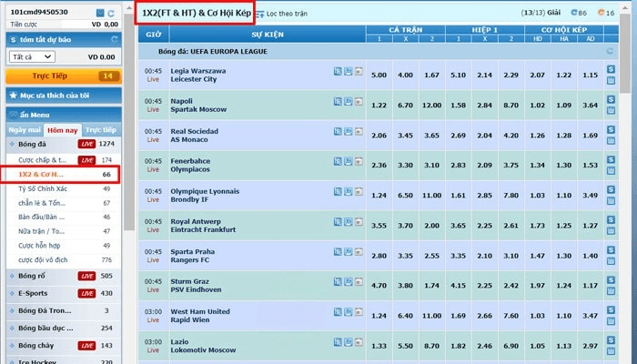Screen dimensions: 637x364
Task: Click the orange refresh counter showing 16
Action: (606, 13)
